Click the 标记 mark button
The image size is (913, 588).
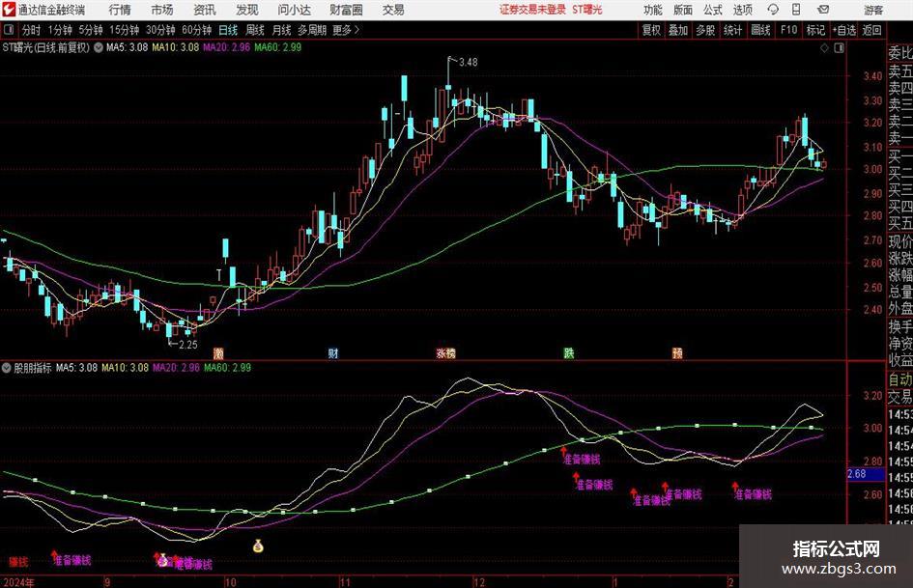coord(815,30)
